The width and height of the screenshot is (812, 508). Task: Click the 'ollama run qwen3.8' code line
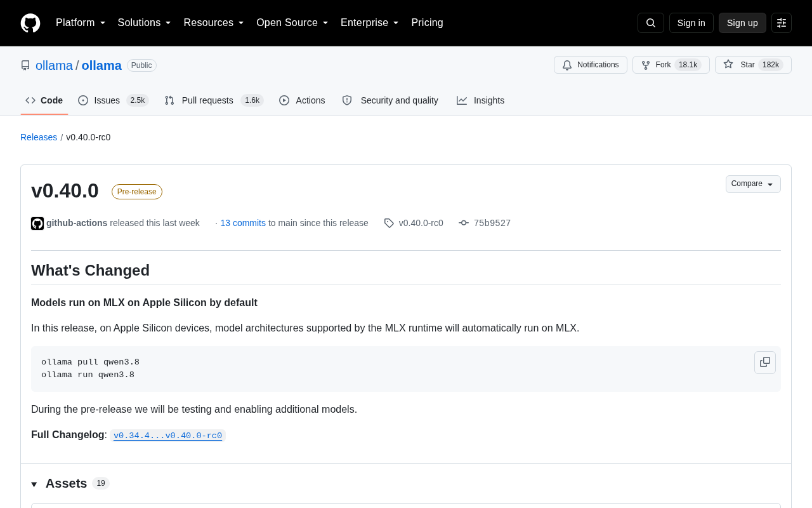[88, 375]
